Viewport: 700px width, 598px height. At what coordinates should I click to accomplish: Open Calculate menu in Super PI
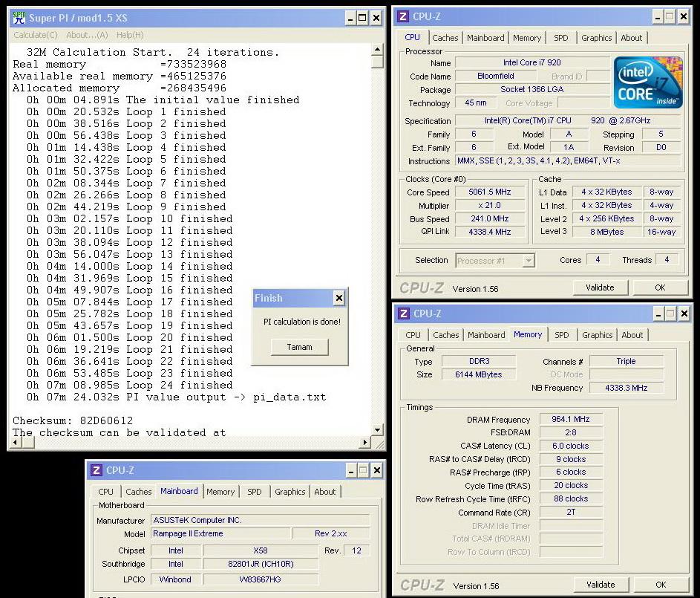tap(36, 35)
